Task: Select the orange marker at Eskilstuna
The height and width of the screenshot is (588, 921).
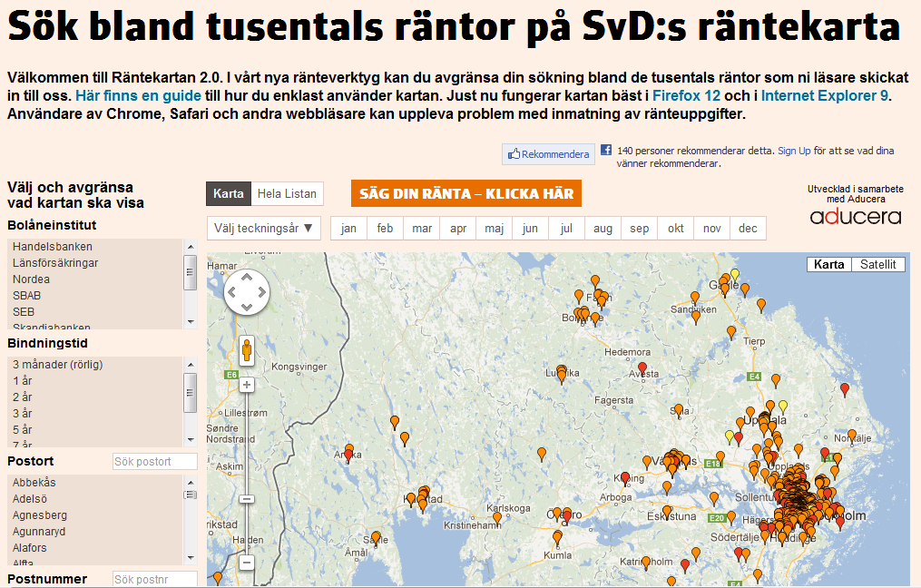Action: pyautogui.click(x=667, y=512)
